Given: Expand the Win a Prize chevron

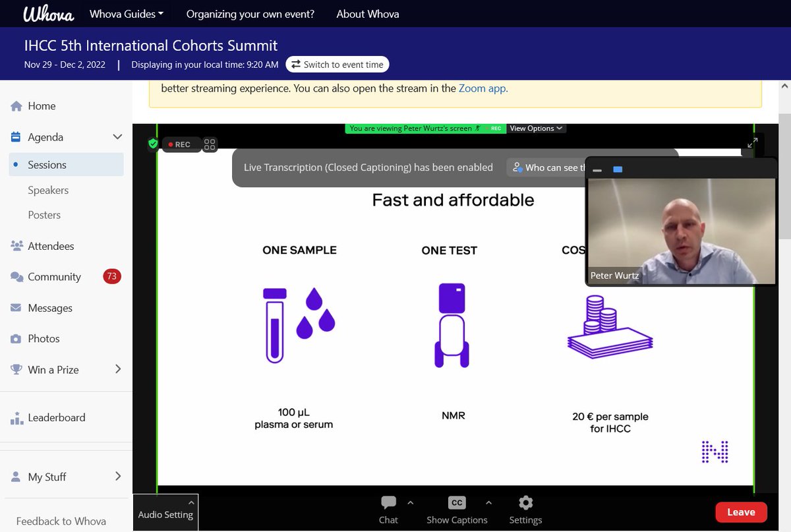Looking at the screenshot, I should pyautogui.click(x=118, y=369).
